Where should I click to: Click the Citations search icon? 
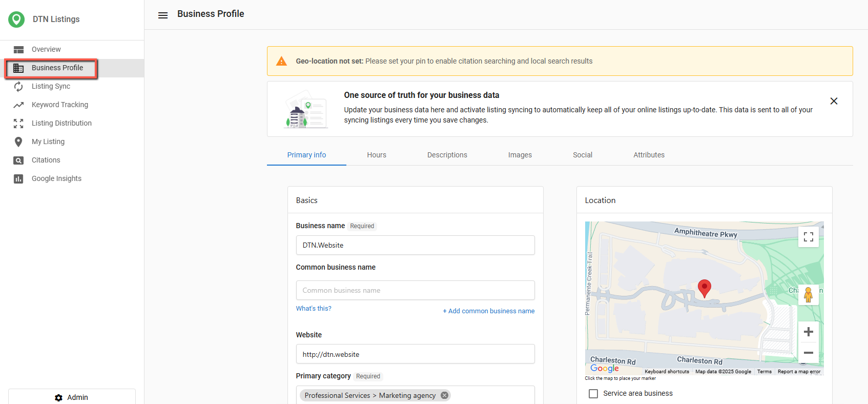coord(18,160)
